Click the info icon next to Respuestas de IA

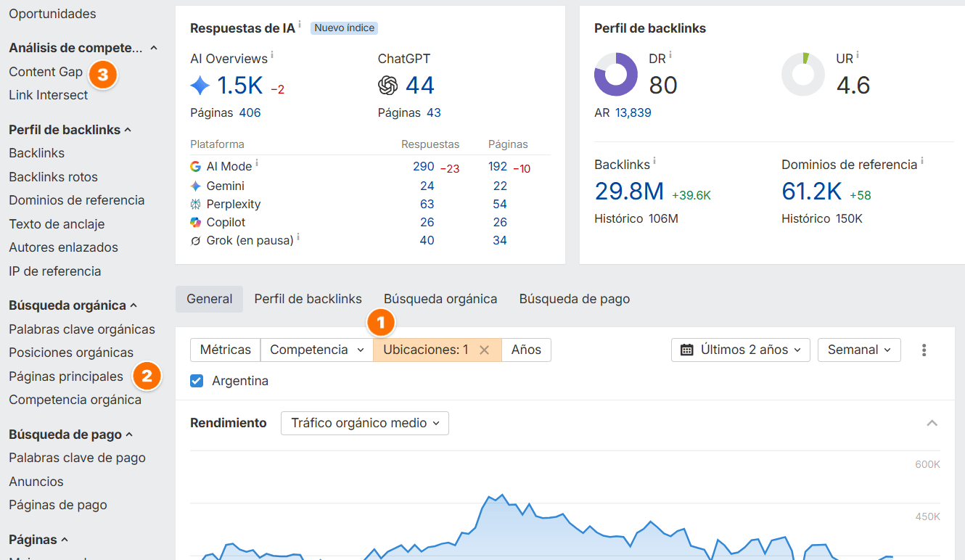300,25
